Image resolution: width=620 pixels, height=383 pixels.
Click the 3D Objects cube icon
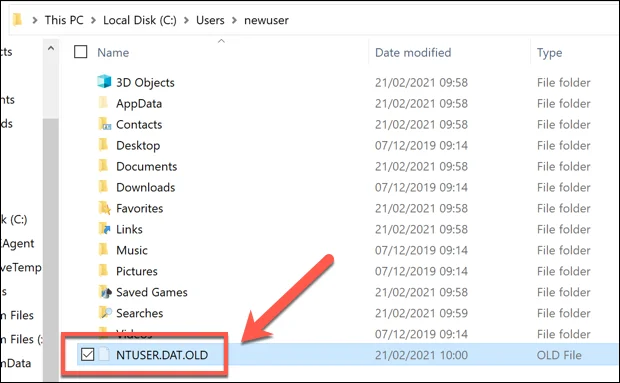tap(104, 81)
